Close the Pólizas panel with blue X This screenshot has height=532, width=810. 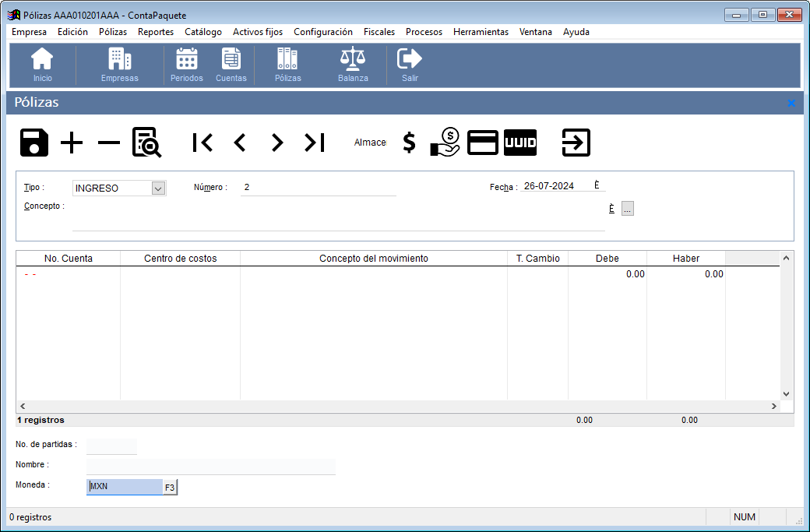791,104
